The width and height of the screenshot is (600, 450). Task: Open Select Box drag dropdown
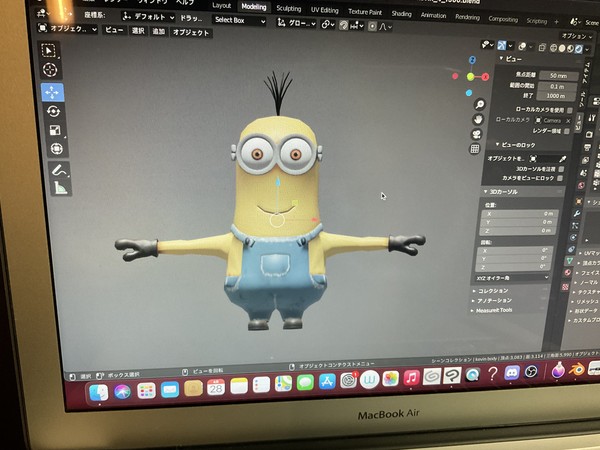[x=240, y=20]
